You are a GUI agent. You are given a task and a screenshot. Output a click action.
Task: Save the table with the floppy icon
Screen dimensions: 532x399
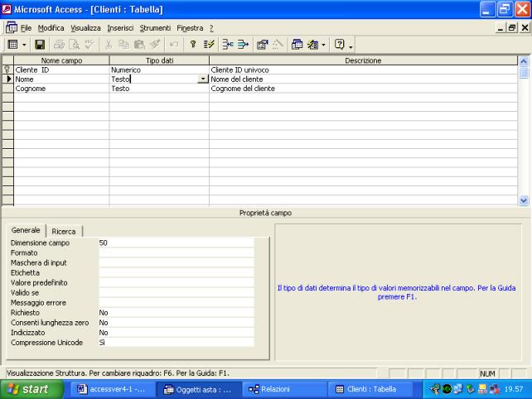[40, 45]
